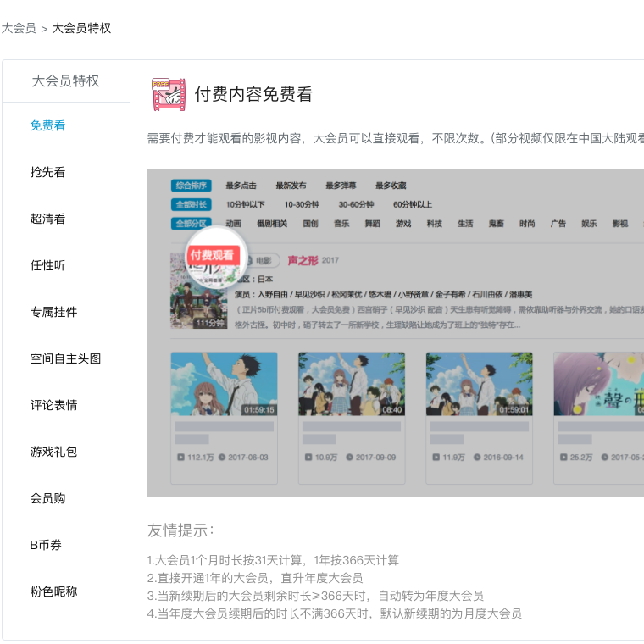Viewport: 644px width, 644px height.
Task: Filter by 10-30分钟 duration
Action: [x=302, y=204]
